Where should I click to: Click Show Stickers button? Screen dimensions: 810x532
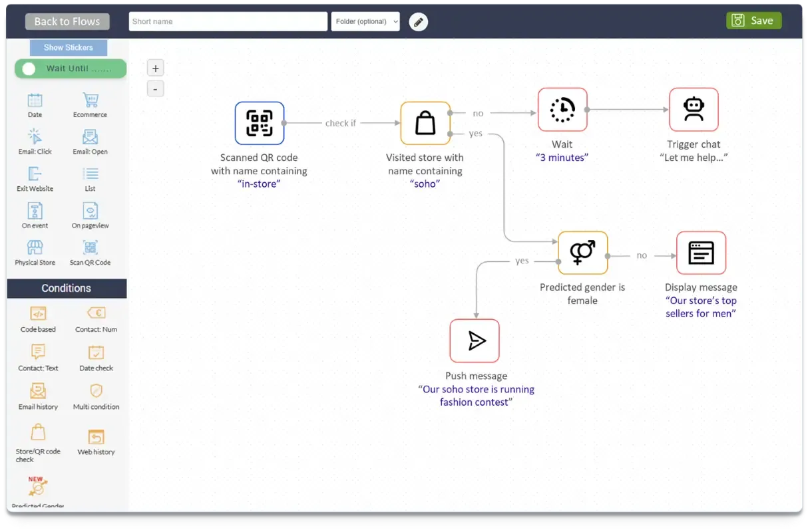[69, 47]
